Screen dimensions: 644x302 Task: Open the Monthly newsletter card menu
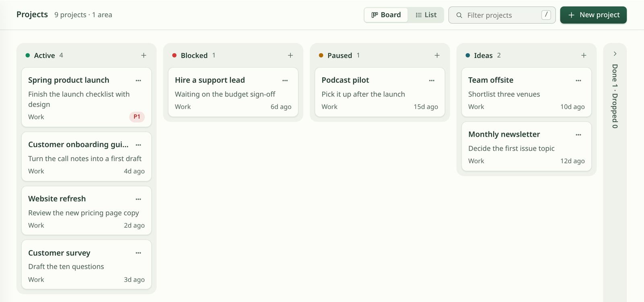(578, 135)
